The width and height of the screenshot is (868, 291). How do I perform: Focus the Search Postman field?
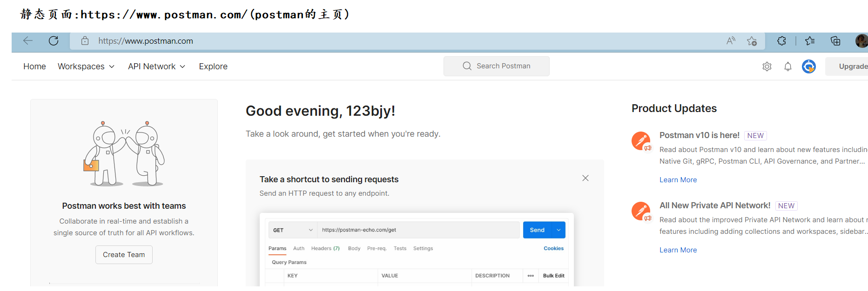tap(496, 66)
